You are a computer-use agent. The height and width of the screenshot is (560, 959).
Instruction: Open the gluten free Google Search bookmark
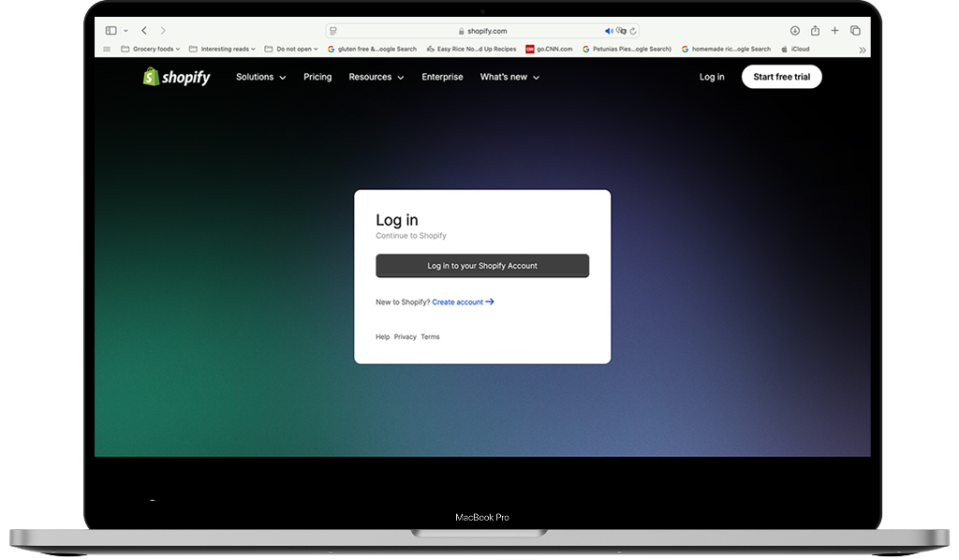(372, 49)
